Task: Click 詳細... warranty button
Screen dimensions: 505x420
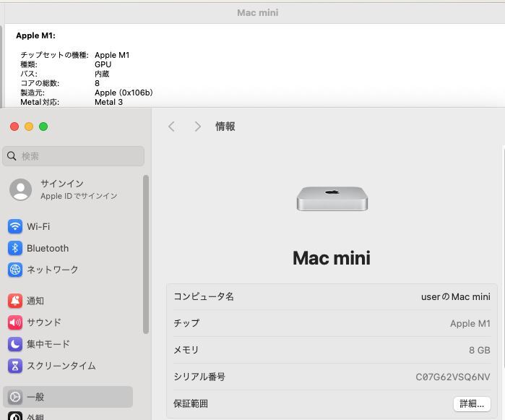Action: 472,403
